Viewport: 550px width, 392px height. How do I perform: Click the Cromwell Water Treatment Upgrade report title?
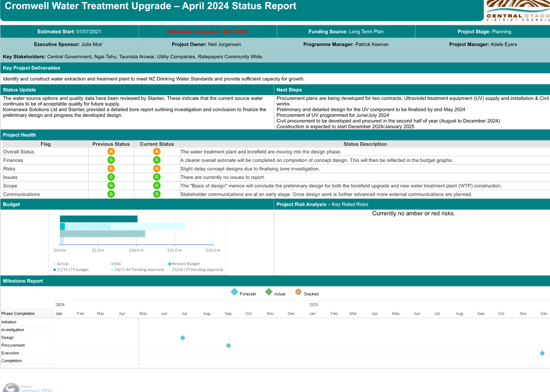point(150,6)
